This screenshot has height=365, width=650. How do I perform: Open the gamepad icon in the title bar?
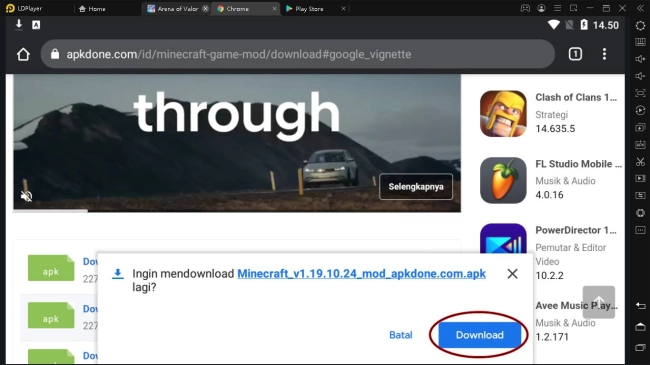click(525, 8)
